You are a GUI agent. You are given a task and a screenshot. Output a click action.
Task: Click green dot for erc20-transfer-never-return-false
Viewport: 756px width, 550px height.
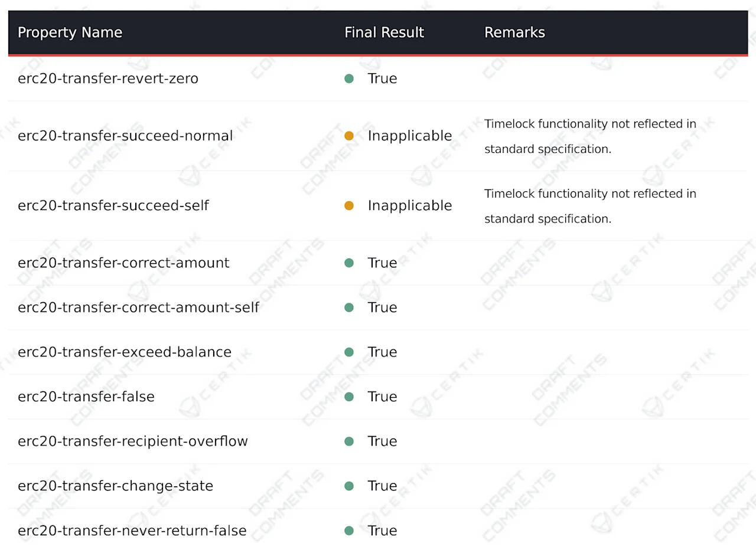[x=349, y=531]
